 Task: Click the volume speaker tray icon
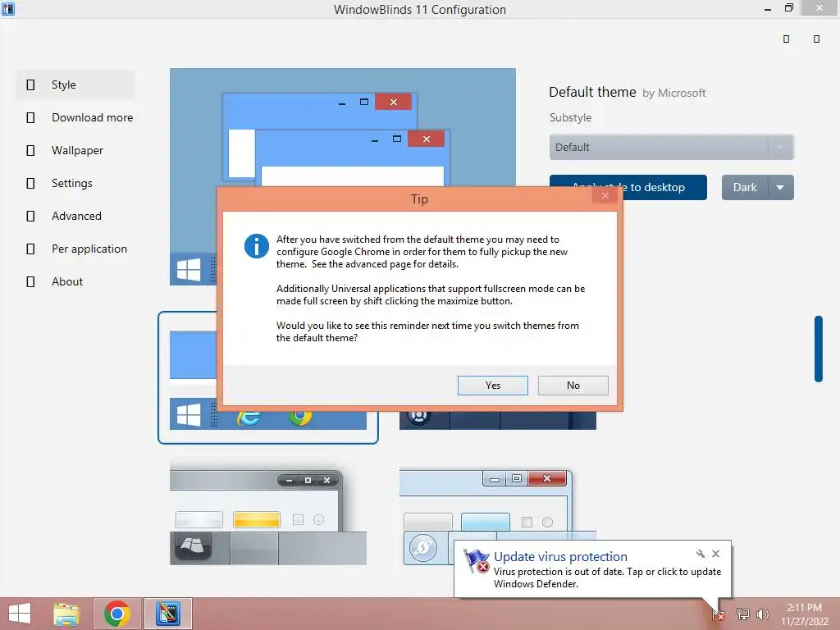tap(762, 614)
